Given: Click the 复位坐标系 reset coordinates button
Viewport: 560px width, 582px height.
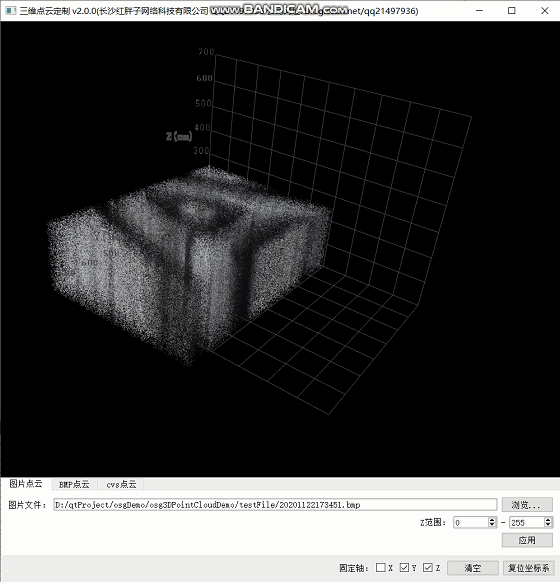Looking at the screenshot, I should (528, 568).
